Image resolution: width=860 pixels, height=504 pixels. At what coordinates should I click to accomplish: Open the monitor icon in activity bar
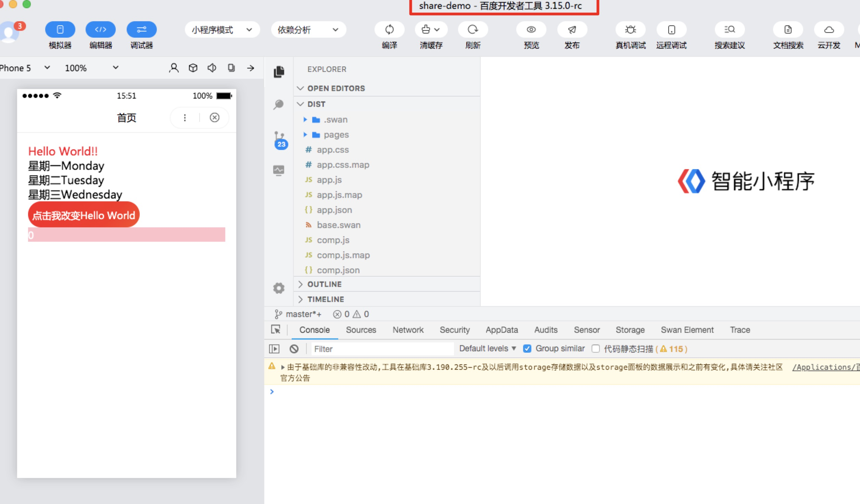pos(279,170)
